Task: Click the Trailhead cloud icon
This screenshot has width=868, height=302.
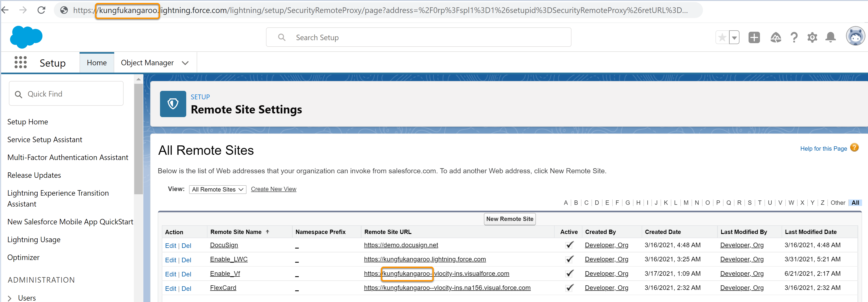Action: tap(776, 37)
